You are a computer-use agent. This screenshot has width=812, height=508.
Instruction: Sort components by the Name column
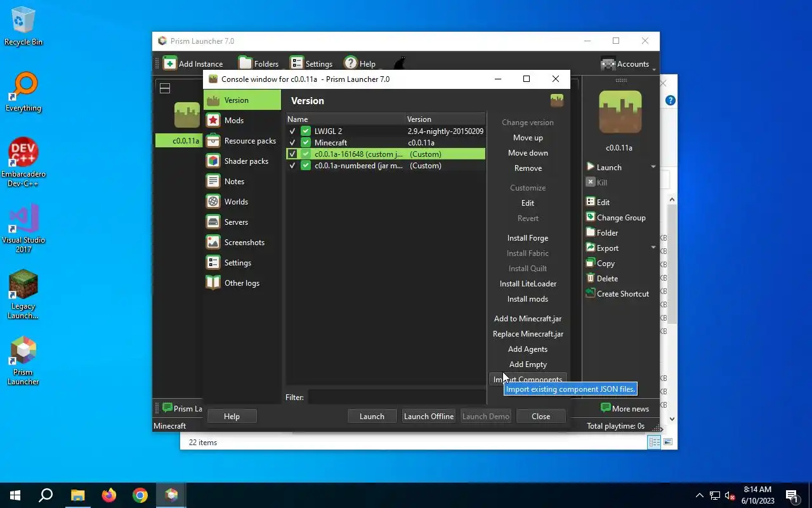(x=346, y=119)
